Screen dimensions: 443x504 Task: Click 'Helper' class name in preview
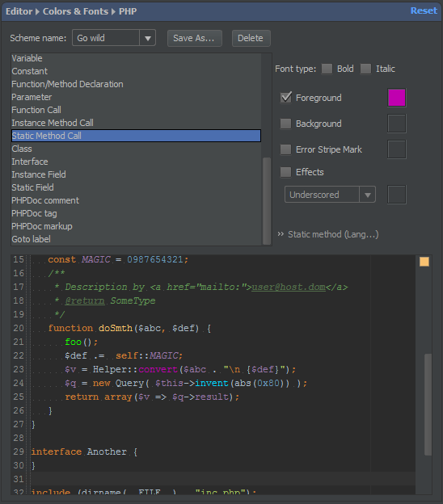click(x=109, y=369)
